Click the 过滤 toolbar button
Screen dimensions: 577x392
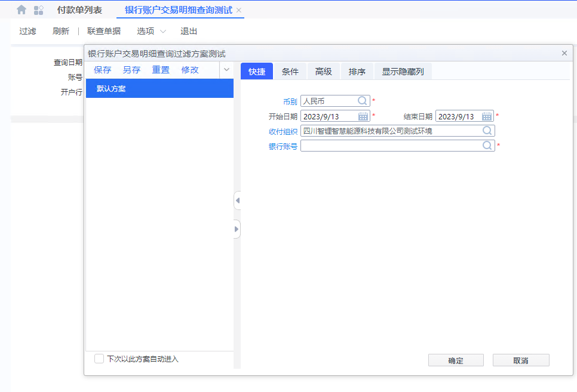(27, 31)
